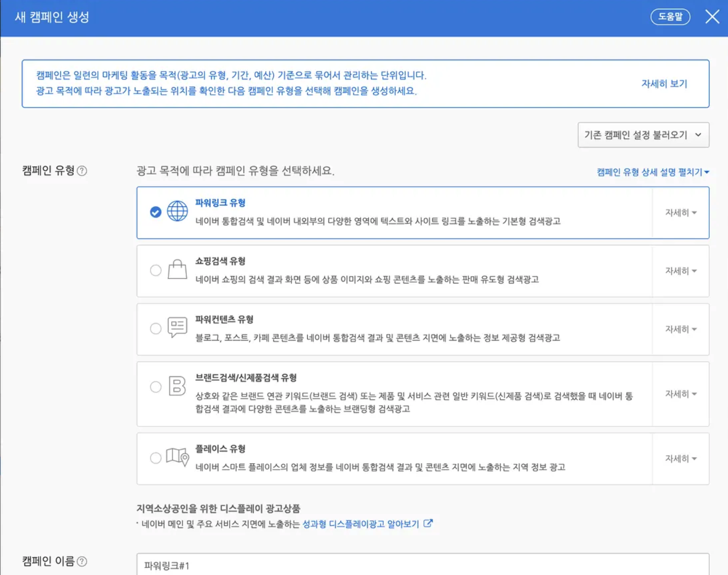728x575 pixels.
Task: Click the 플레이스 유형 title text
Action: (x=221, y=449)
